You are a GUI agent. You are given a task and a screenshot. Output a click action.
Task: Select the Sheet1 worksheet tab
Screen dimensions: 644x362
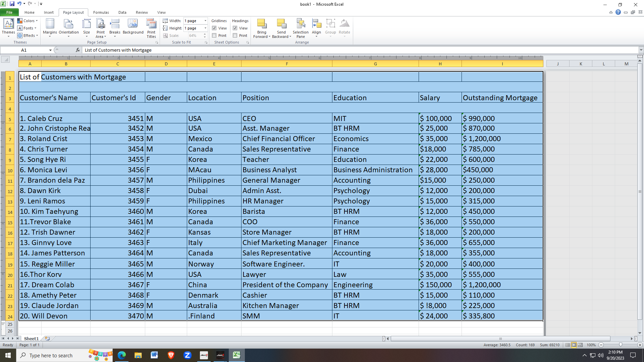click(x=31, y=339)
